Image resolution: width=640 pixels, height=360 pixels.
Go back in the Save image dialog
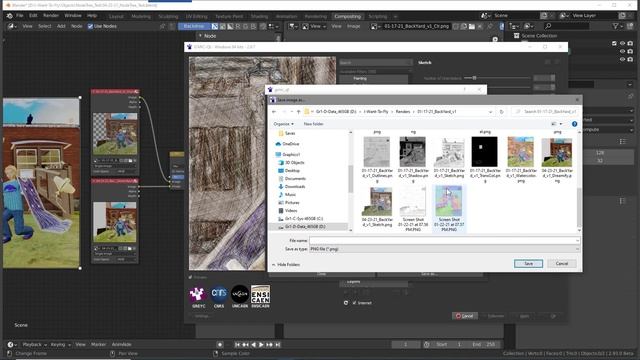(274, 111)
